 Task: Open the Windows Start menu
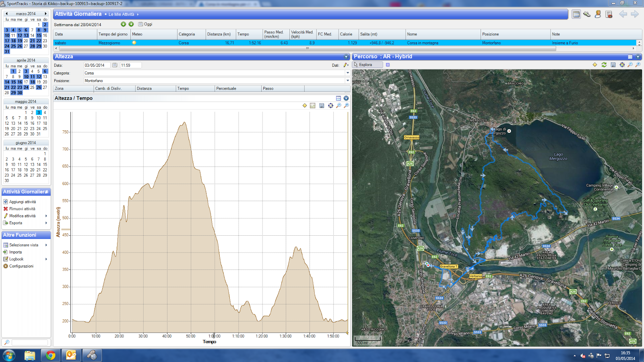tap(9, 355)
